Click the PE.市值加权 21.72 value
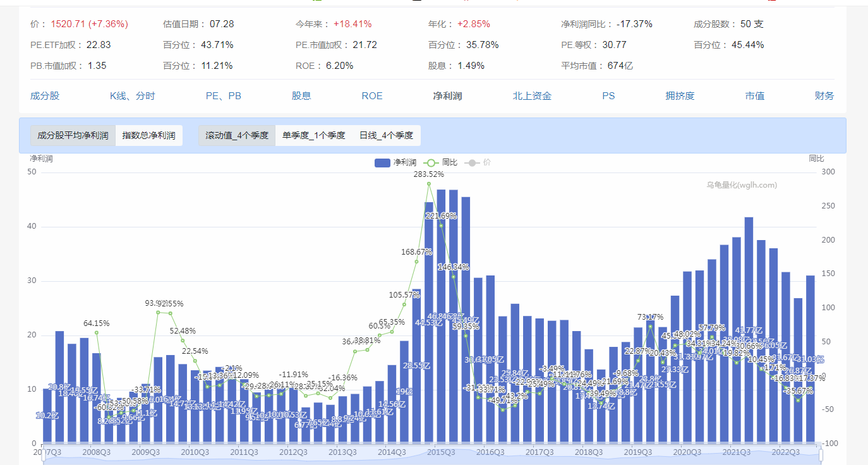The image size is (868, 465). click(x=365, y=45)
